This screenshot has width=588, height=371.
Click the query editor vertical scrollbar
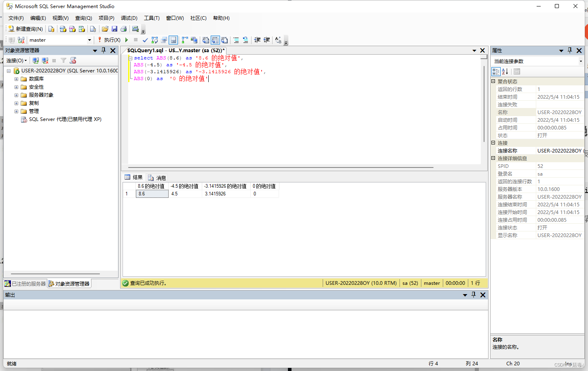484,104
